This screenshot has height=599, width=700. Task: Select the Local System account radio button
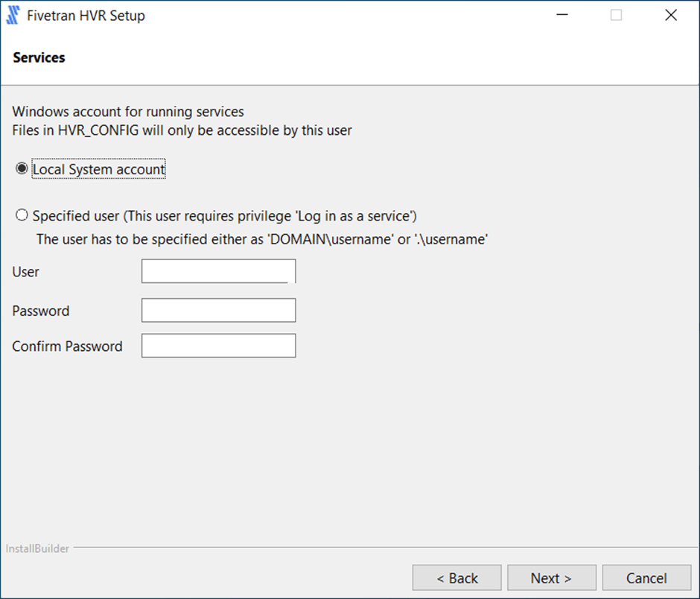pyautogui.click(x=22, y=169)
